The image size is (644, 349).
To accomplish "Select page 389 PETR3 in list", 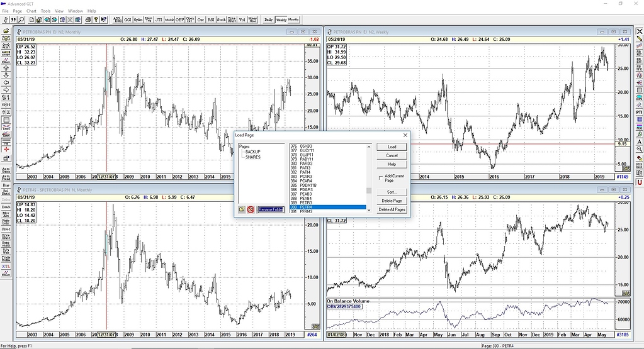I will point(328,203).
